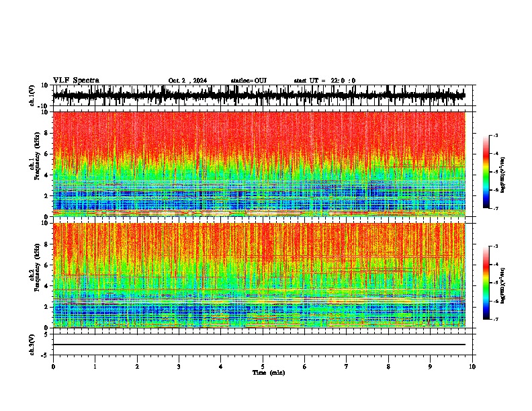
Task: Click the ch.2 spectrogram color scale bar
Action: click(486, 283)
